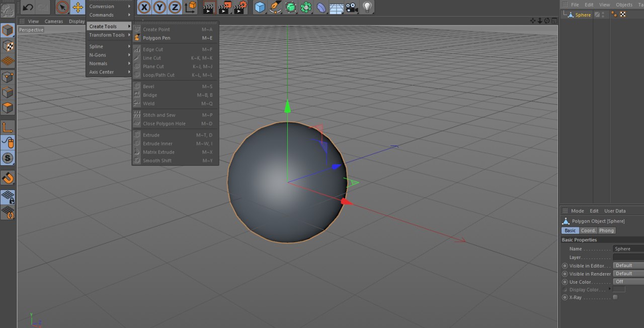Click Render to Picture Viewer icon
This screenshot has height=328, width=644.
225,7
